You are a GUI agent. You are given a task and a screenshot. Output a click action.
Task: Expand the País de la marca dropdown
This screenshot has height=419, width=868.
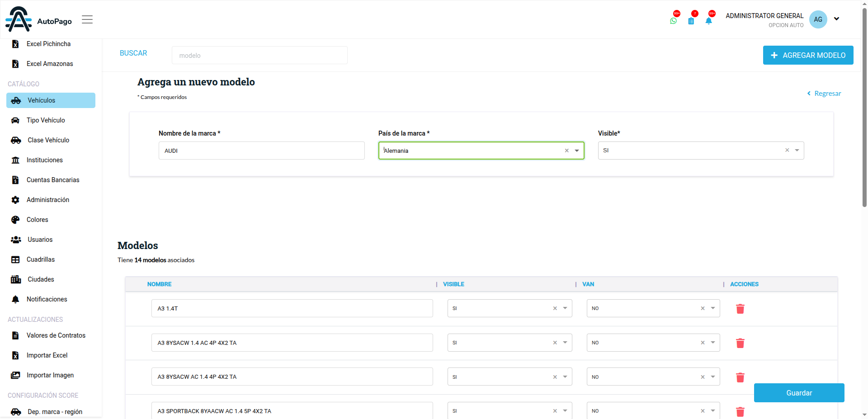(577, 151)
